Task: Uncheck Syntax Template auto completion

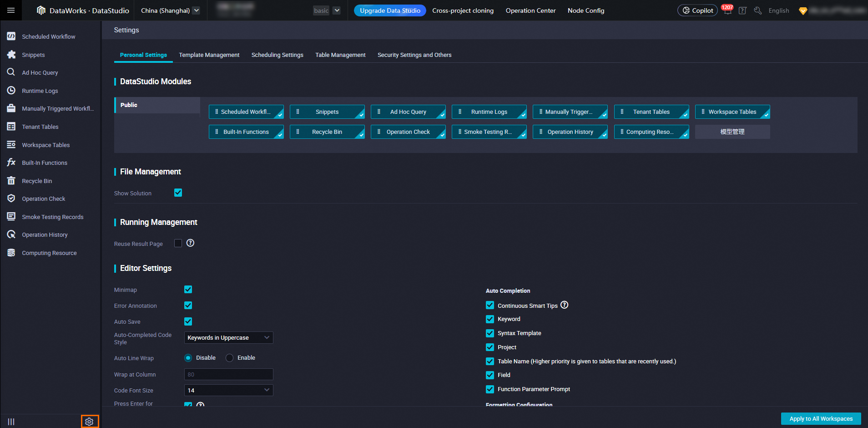Action: click(x=490, y=333)
